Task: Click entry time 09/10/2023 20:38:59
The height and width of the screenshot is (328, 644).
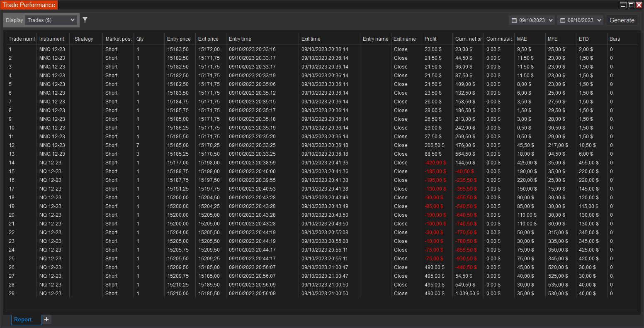Action: click(x=252, y=163)
